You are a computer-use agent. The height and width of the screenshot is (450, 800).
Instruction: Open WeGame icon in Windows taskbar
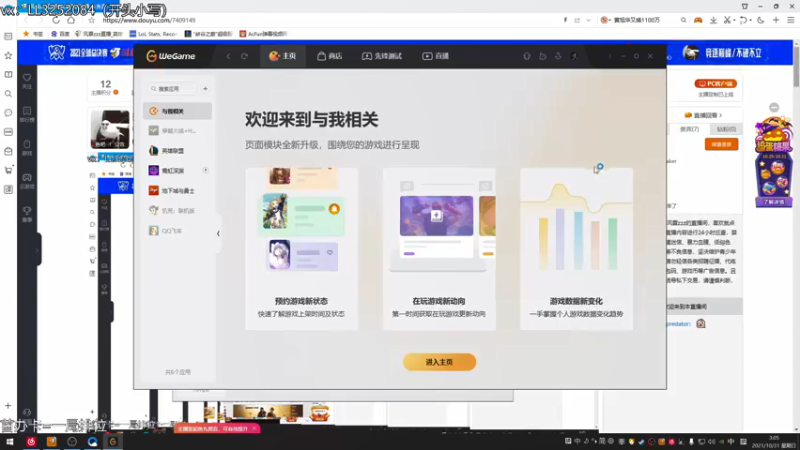pos(113,442)
